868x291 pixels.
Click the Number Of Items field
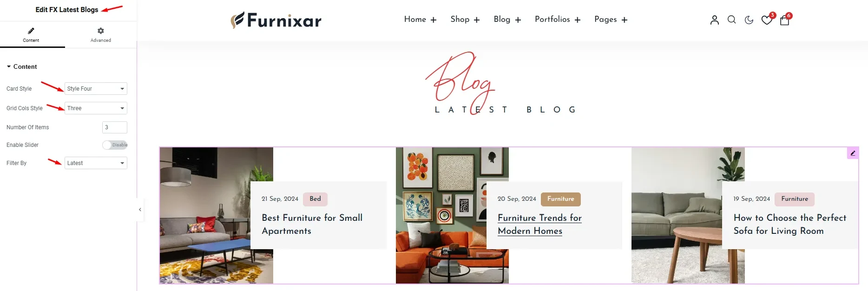pyautogui.click(x=115, y=127)
